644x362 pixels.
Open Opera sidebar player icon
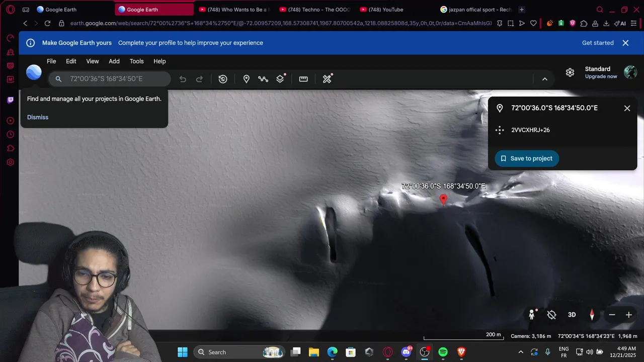pos(10,121)
